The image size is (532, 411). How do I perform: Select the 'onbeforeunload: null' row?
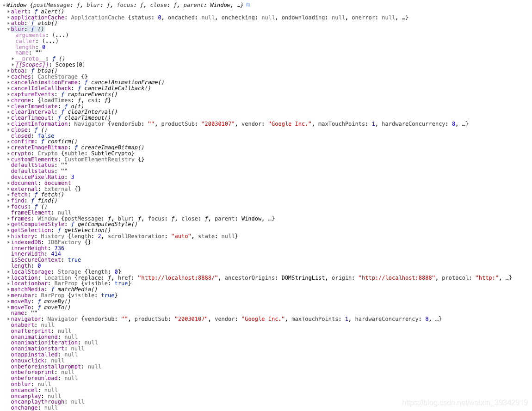[44, 378]
